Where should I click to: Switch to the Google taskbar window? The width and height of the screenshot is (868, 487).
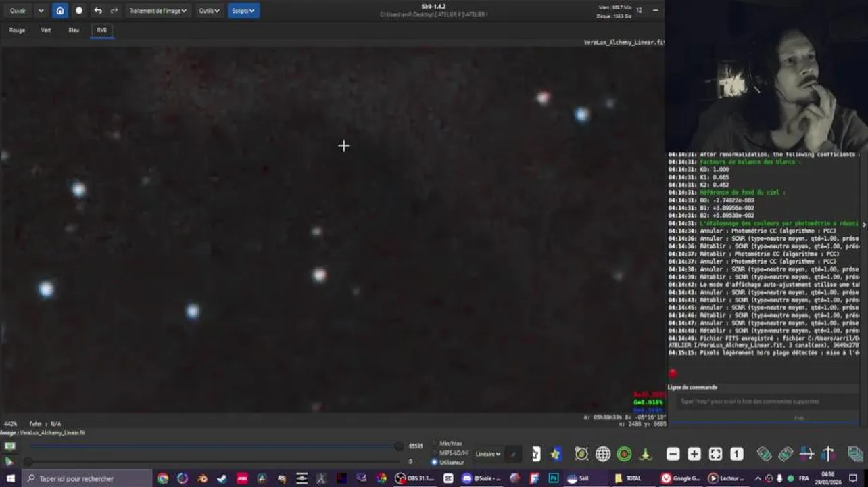tap(680, 478)
